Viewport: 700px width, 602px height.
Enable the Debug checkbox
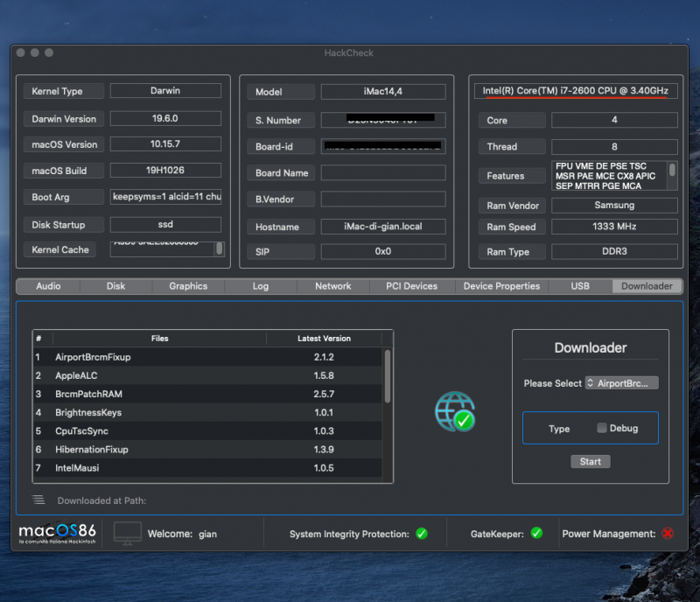coord(602,429)
